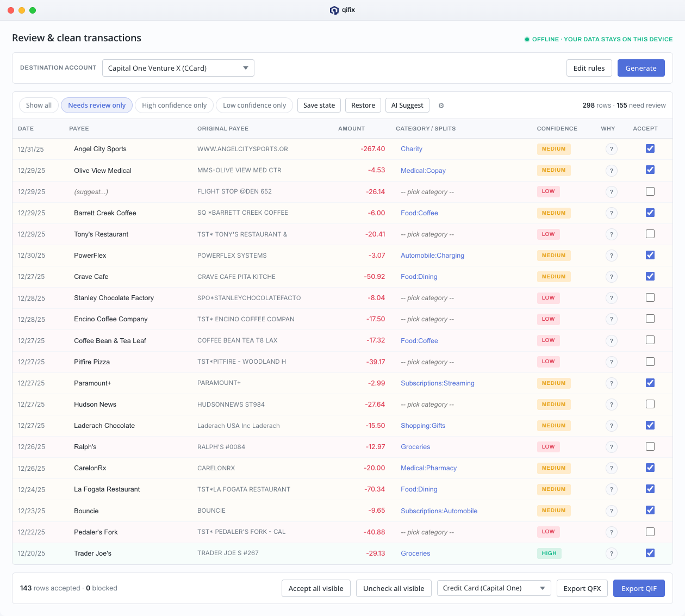Screen dimensions: 685x616
Task: Click the Edit rules button
Action: (589, 68)
